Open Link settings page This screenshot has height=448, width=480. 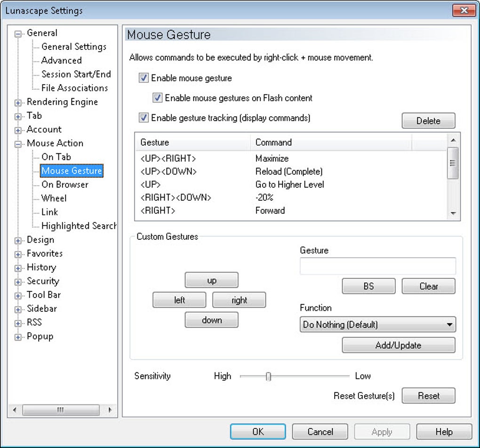(49, 212)
